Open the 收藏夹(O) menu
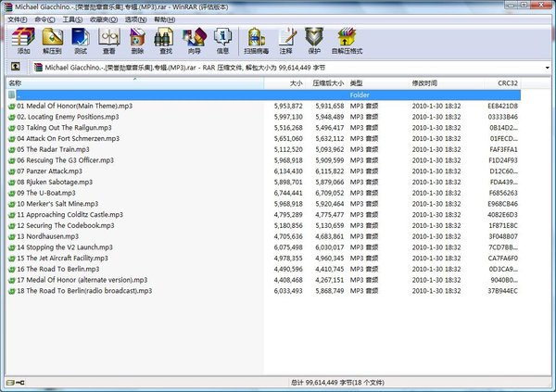The height and width of the screenshot is (392, 556). point(104,19)
